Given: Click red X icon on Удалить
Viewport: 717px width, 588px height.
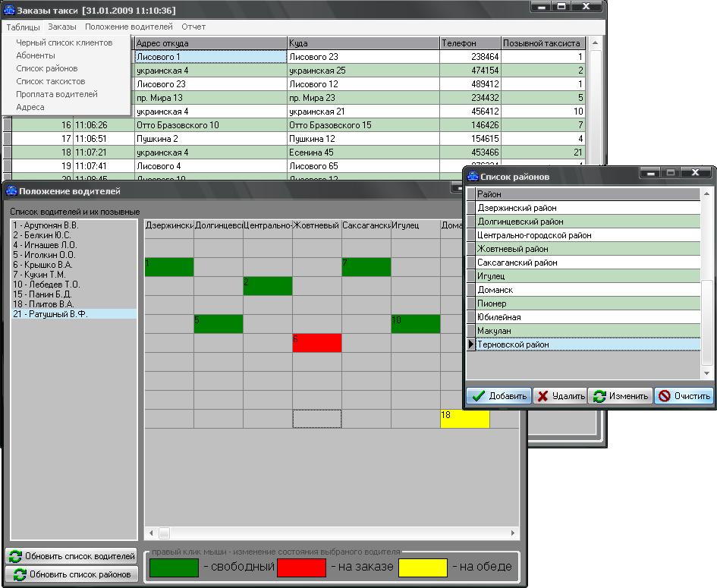Looking at the screenshot, I should click(542, 396).
